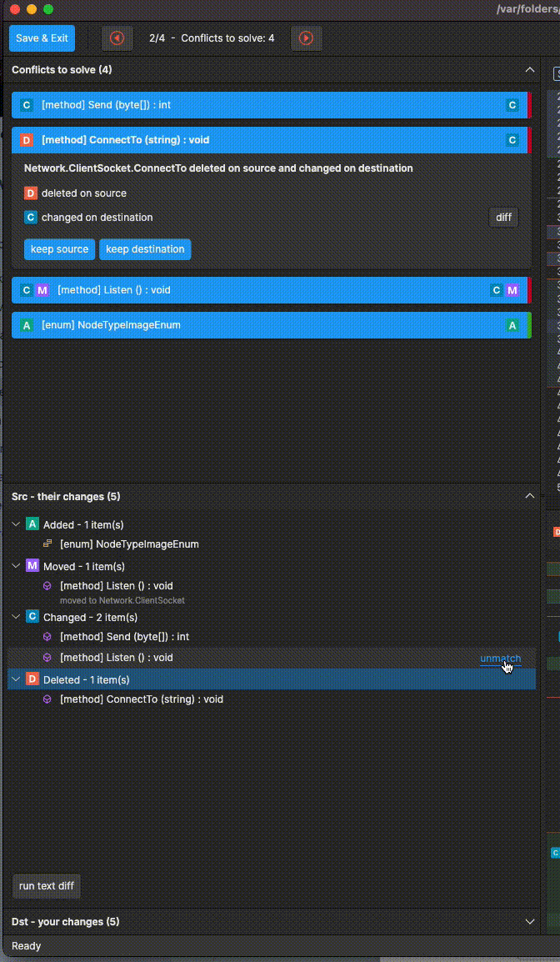The image size is (560, 962).
Task: Click the C badge on Send (byte[]) conflict
Action: click(x=26, y=105)
